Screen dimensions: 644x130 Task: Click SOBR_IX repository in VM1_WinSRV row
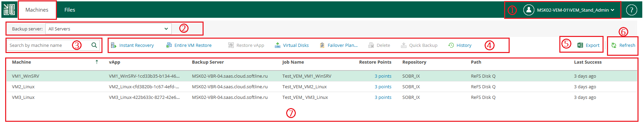[411, 76]
